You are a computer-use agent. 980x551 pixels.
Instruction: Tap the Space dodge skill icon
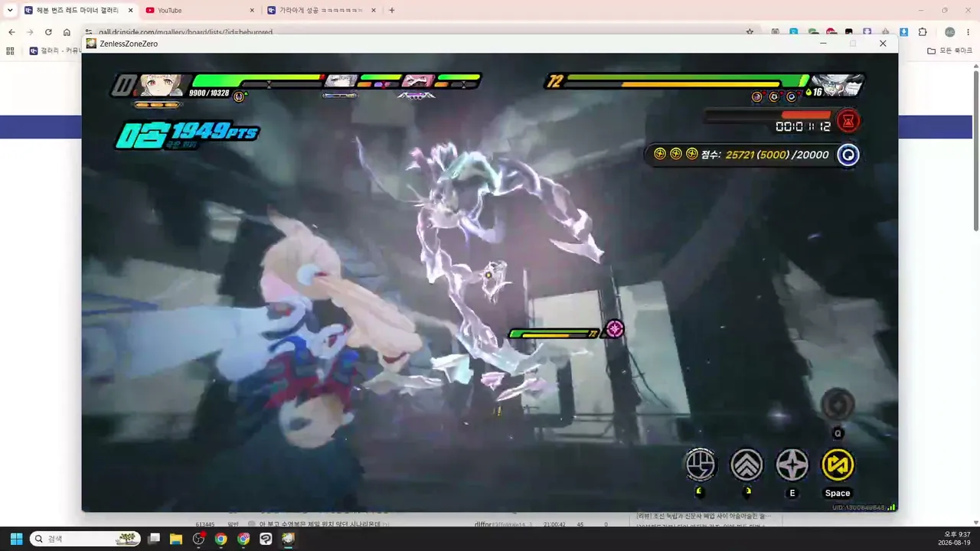[838, 465]
